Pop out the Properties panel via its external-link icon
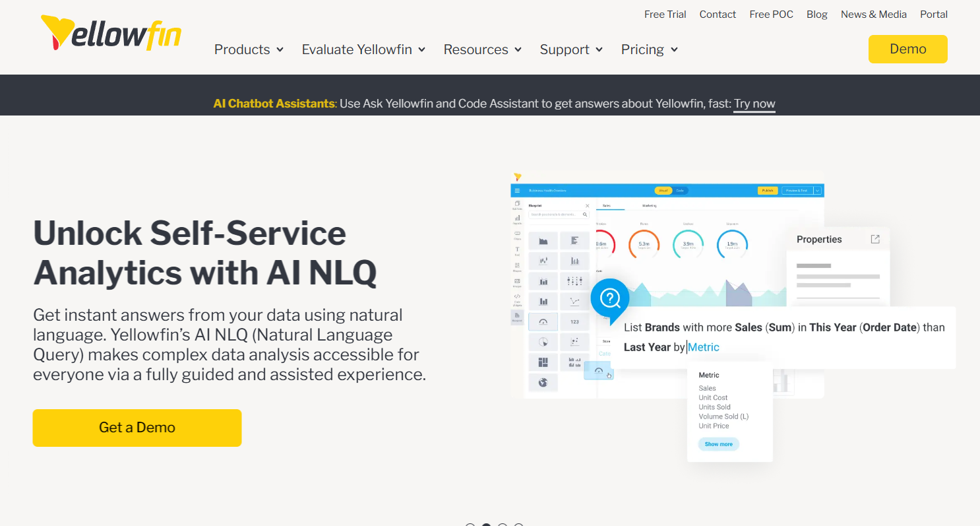 pos(874,239)
